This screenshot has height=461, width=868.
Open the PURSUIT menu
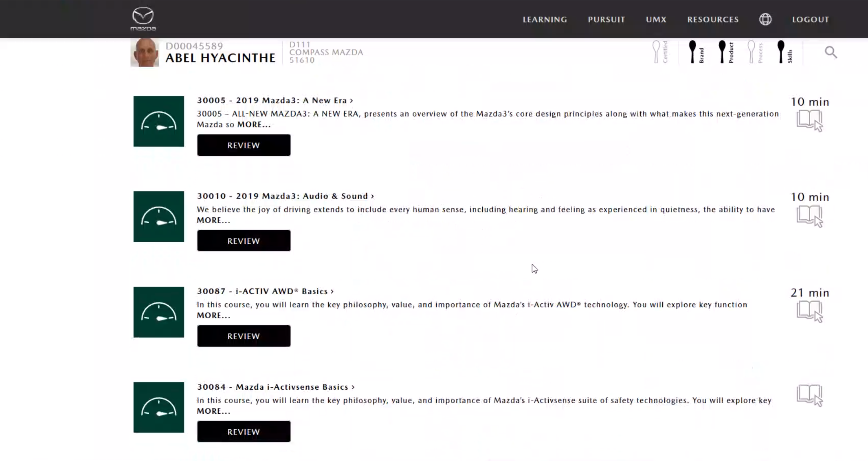(606, 19)
